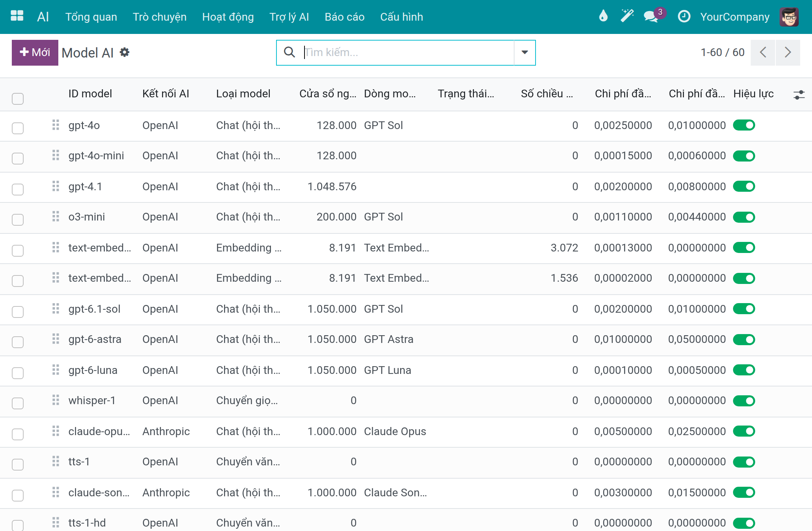Click the magic wand icon in top bar
The height and width of the screenshot is (531, 812).
(x=627, y=16)
